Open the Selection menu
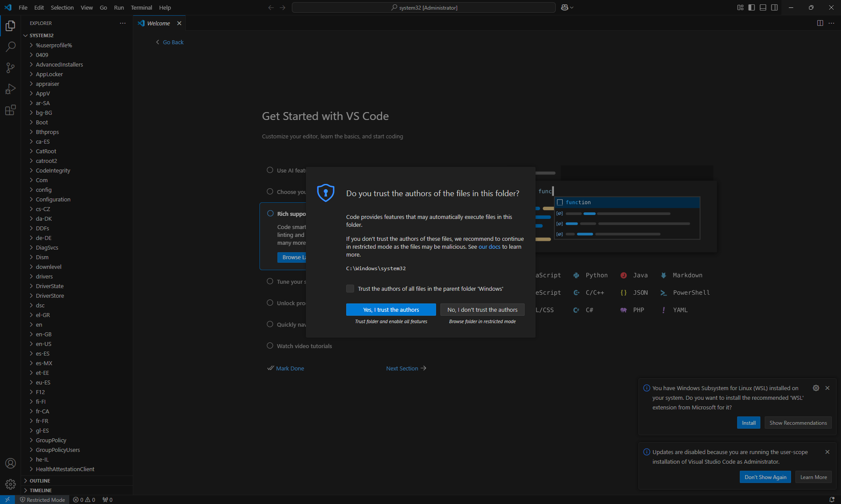 pyautogui.click(x=62, y=7)
